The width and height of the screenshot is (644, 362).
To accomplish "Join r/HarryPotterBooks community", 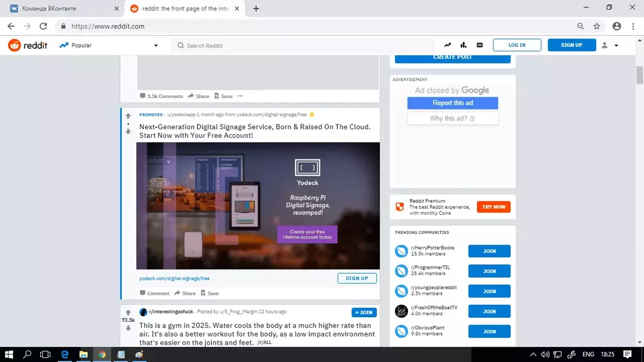I will (x=489, y=251).
